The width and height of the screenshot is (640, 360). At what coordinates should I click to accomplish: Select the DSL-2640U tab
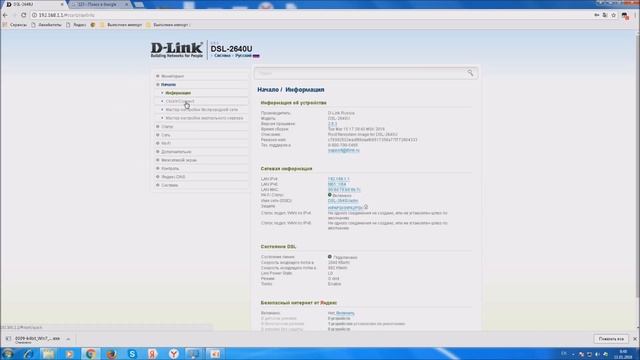(33, 4)
